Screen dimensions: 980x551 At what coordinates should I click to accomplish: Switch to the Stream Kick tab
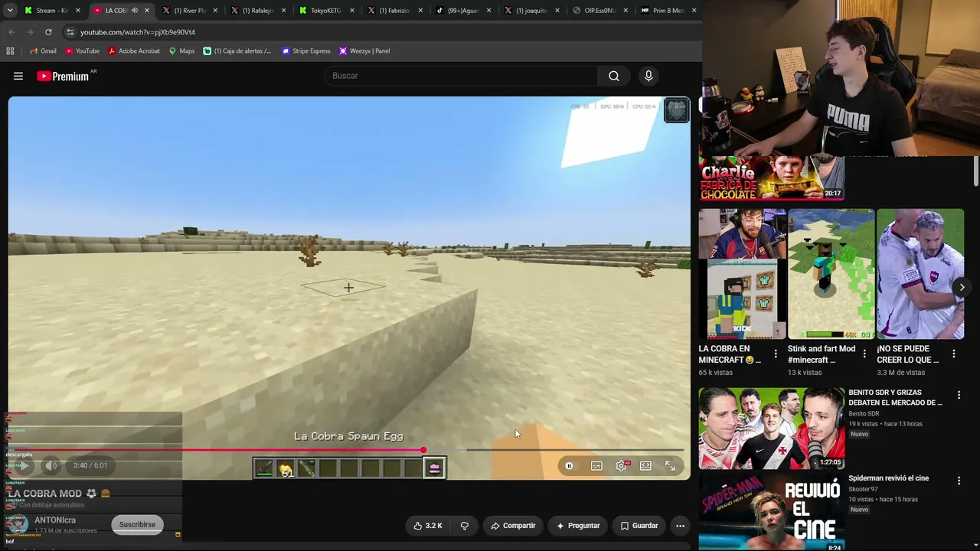coord(52,11)
